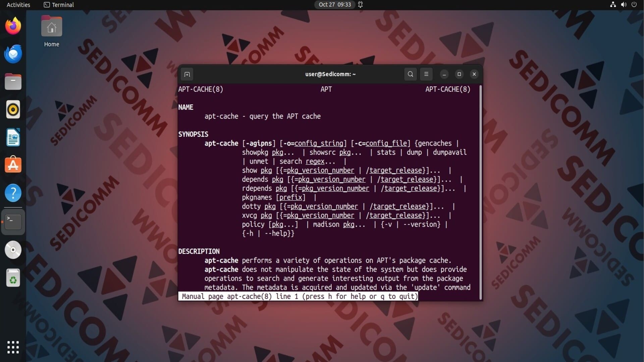Launch Firefox from the dock

click(x=13, y=26)
